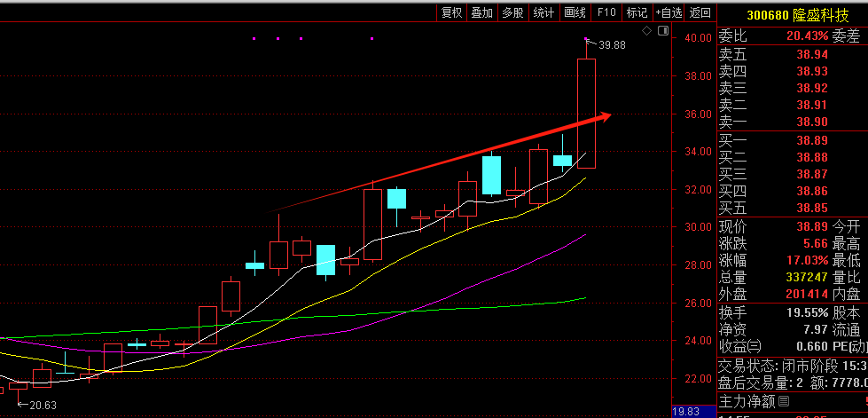The width and height of the screenshot is (868, 418).
Task: Select the red trend arrow head
Action: point(605,115)
